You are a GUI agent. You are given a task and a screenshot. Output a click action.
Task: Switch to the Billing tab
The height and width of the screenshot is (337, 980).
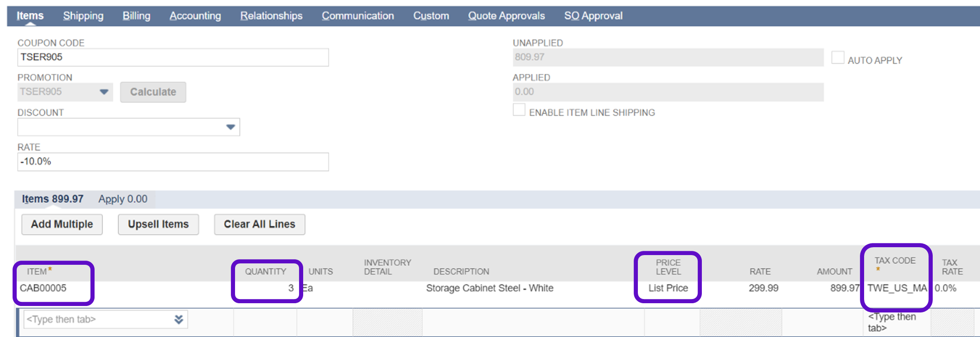coord(136,16)
